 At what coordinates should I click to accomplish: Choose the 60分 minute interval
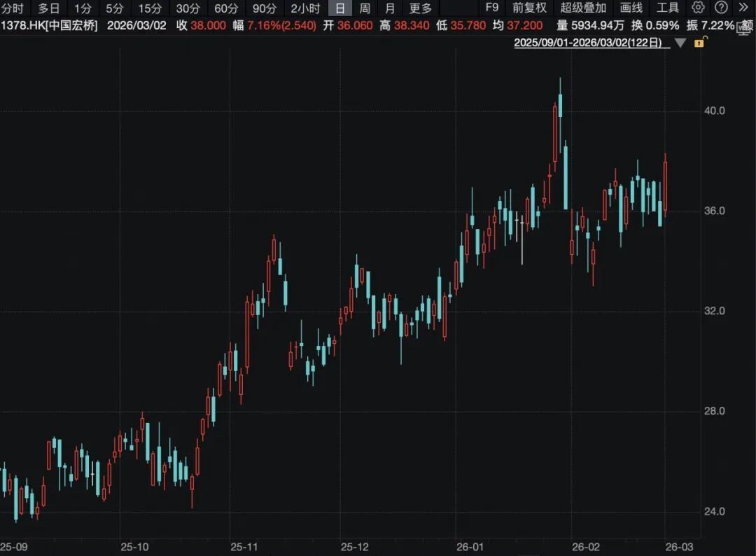tap(226, 8)
